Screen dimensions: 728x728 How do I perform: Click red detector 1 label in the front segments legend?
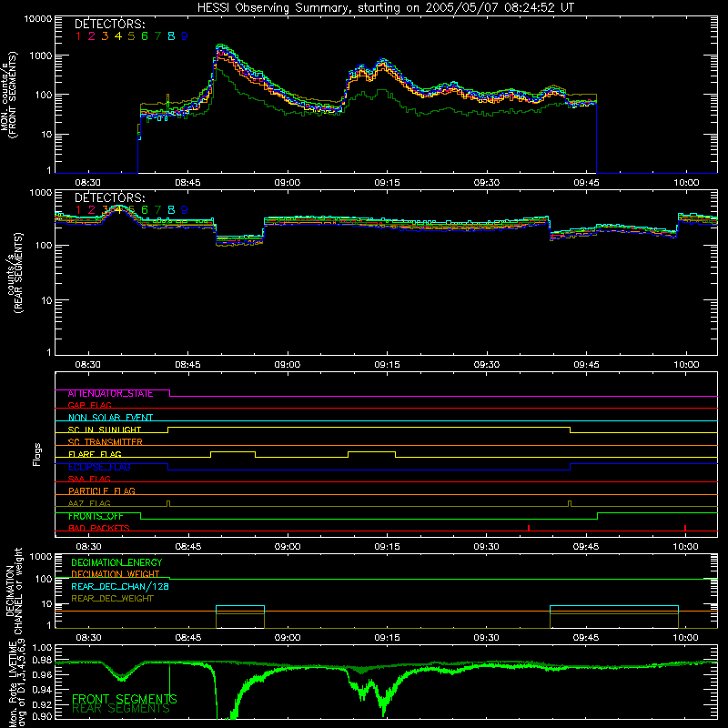tap(78, 35)
